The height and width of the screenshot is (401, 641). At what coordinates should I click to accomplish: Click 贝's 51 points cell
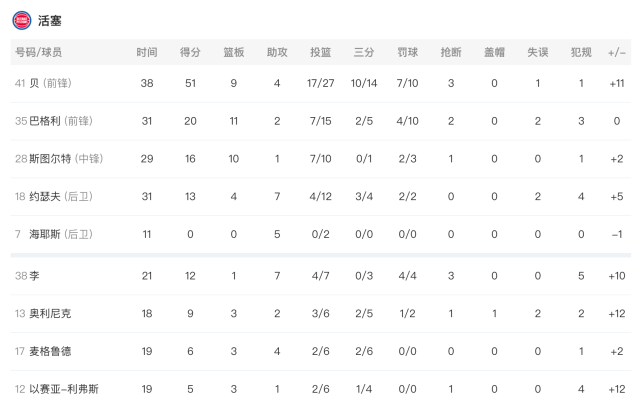pos(190,83)
